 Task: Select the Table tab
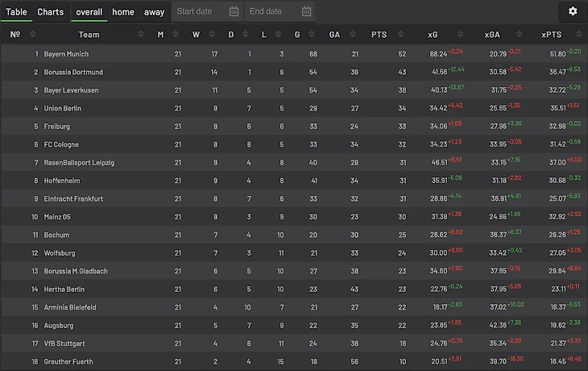[17, 12]
